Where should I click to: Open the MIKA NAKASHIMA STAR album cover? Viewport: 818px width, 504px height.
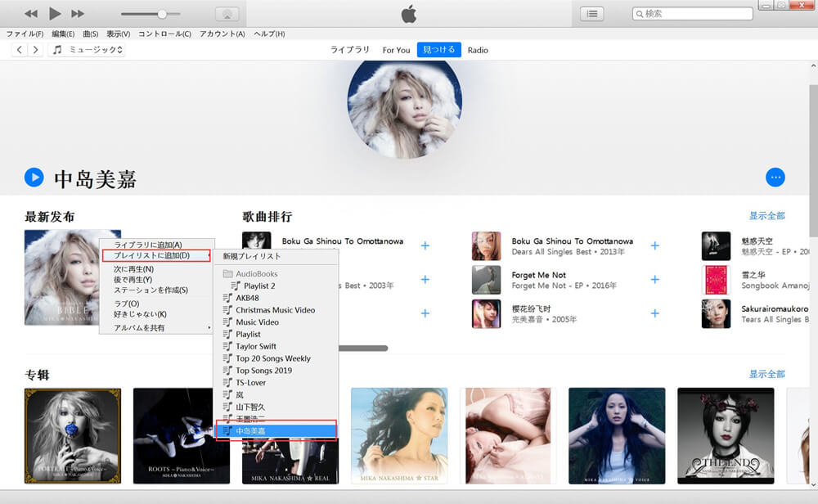[399, 435]
